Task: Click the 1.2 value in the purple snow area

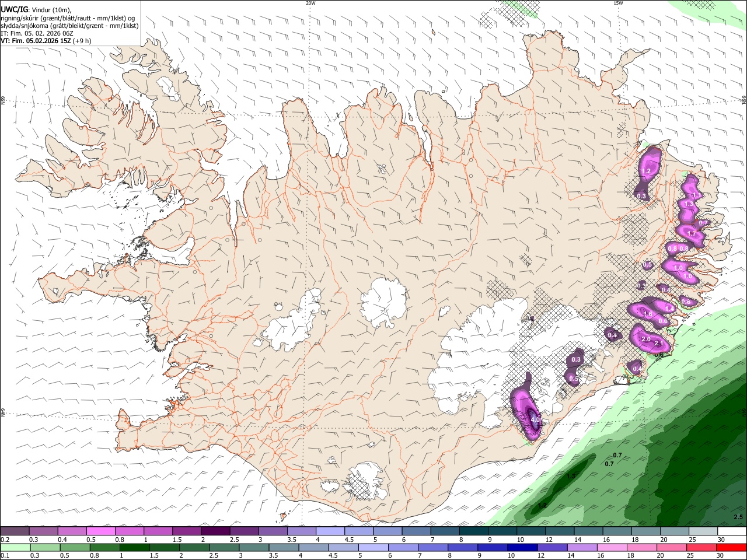Action: point(646,171)
